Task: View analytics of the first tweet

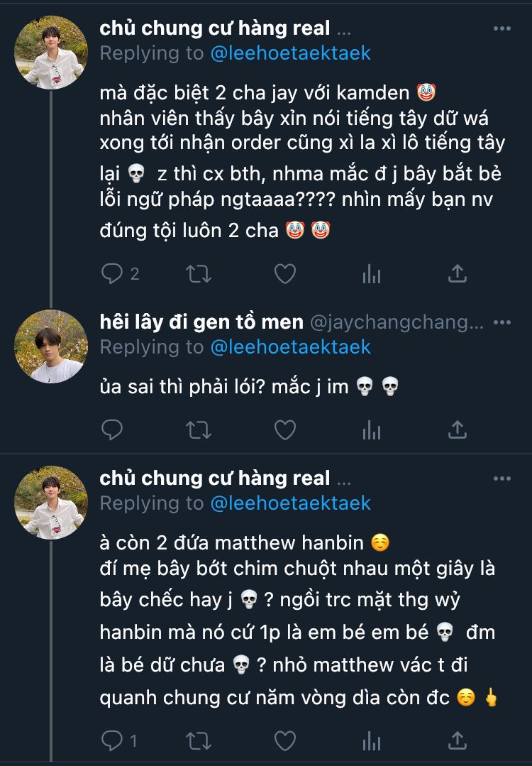Action: (x=372, y=273)
